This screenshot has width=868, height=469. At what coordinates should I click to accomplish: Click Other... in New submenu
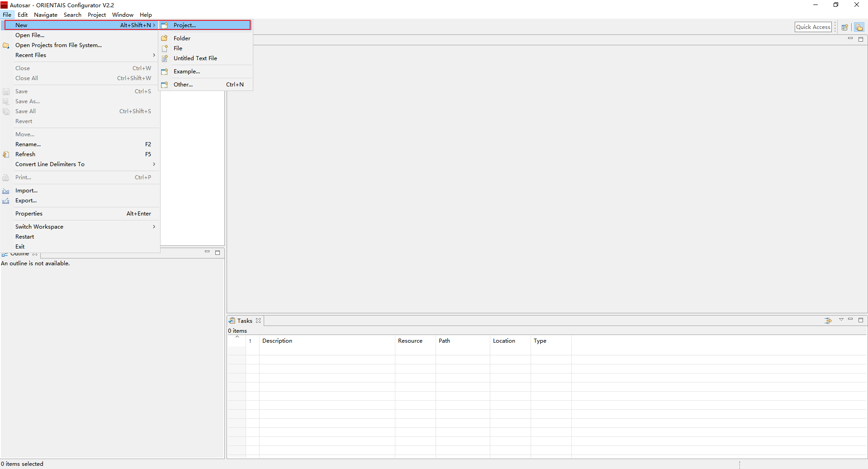point(183,85)
